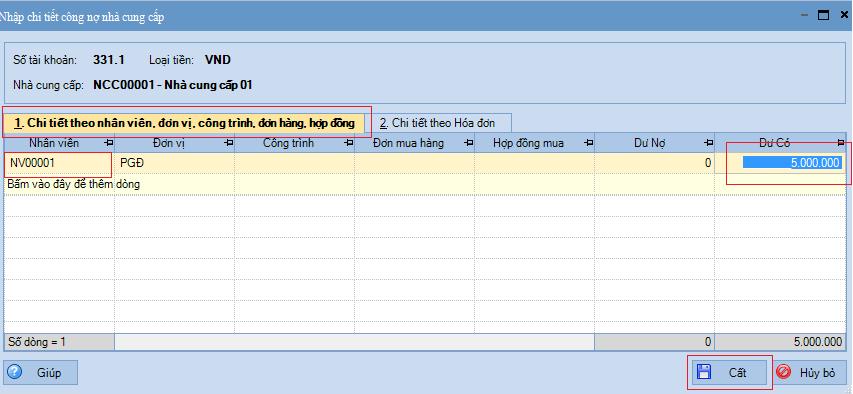Click the Số dòng = 1 footer
The image size is (853, 394).
click(x=59, y=342)
